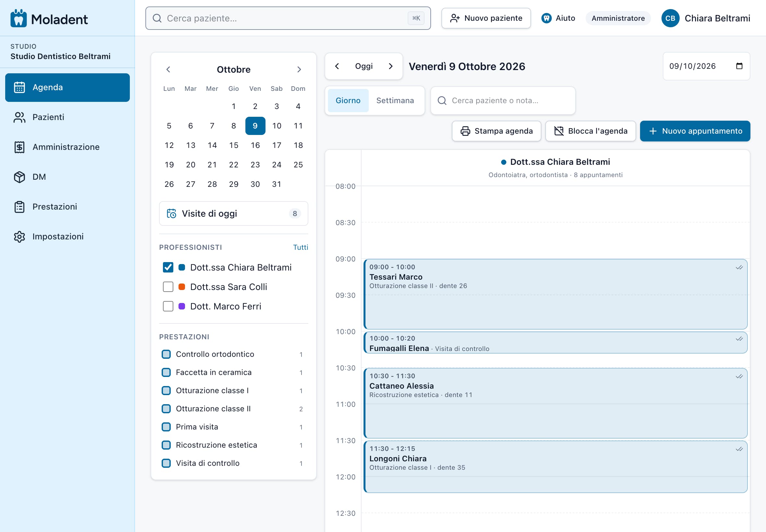766x532 pixels.
Task: Click the Oggi button
Action: point(364,66)
